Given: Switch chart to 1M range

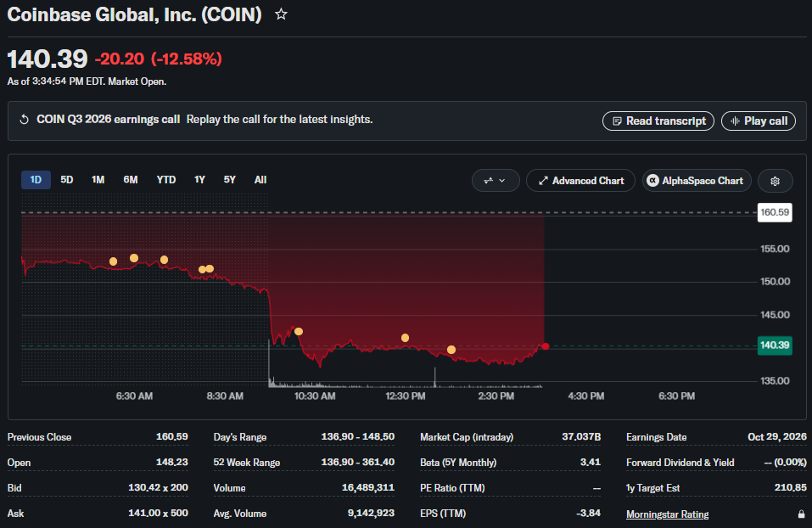Looking at the screenshot, I should coord(98,180).
